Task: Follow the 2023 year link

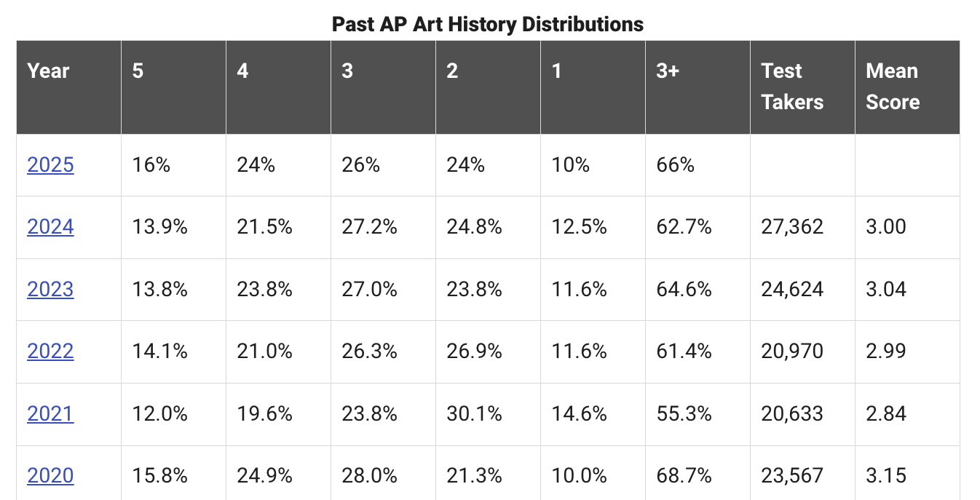Action: (50, 290)
